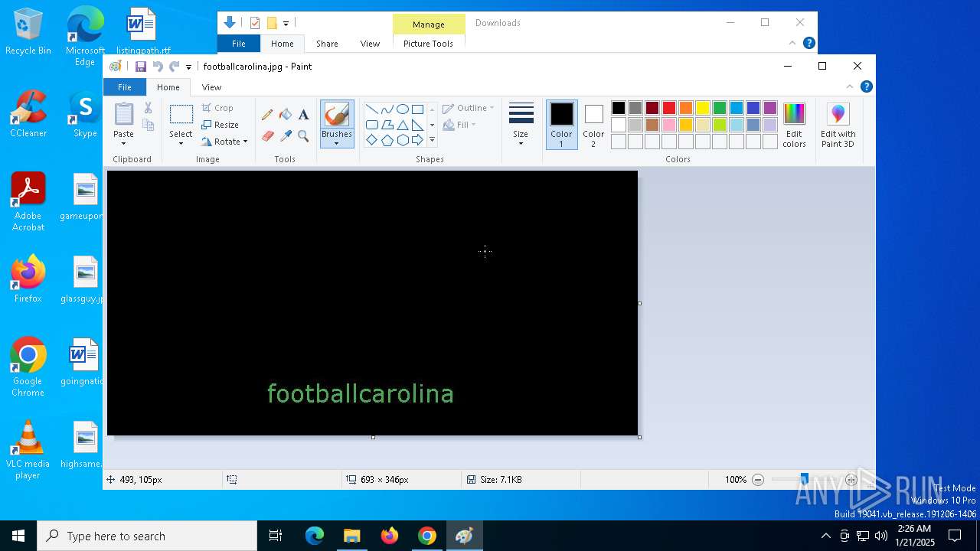The image size is (980, 551).
Task: Click the Cut scissors icon
Action: pos(149,108)
